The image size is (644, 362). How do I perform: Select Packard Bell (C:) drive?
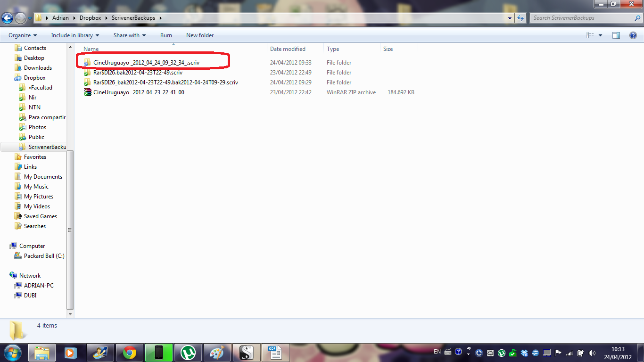[44, 256]
